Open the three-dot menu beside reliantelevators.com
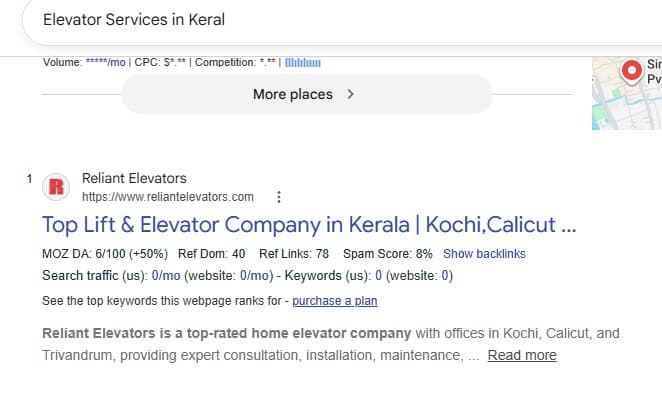 [279, 197]
